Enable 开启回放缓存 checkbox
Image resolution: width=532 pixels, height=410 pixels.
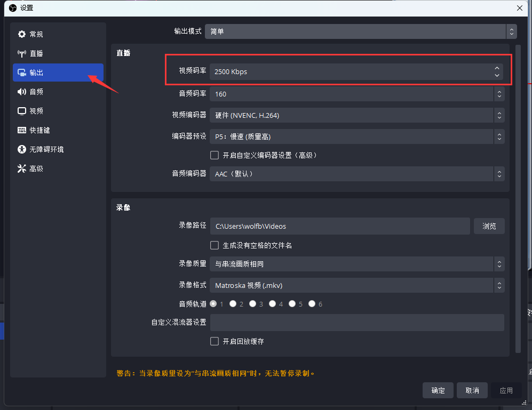(215, 341)
